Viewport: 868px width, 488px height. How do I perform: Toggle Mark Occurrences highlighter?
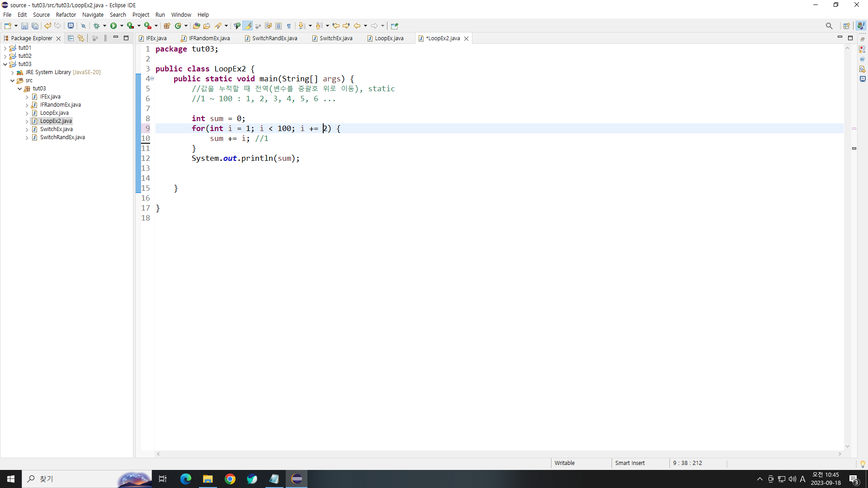248,26
